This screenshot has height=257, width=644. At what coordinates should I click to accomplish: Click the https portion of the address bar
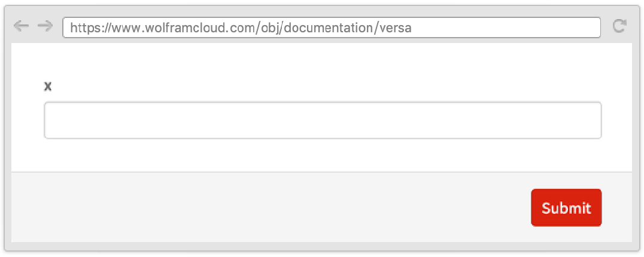click(86, 28)
